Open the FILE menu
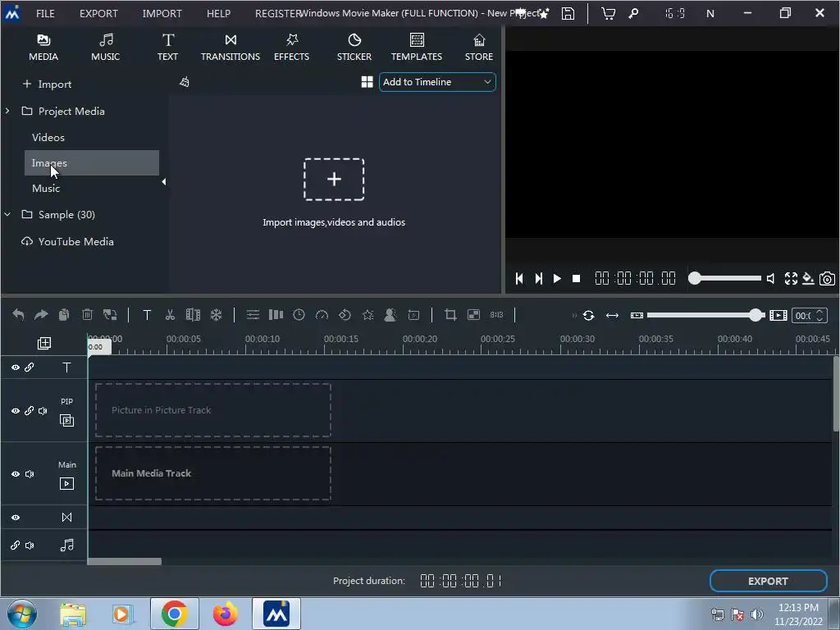The height and width of the screenshot is (630, 840). click(46, 13)
